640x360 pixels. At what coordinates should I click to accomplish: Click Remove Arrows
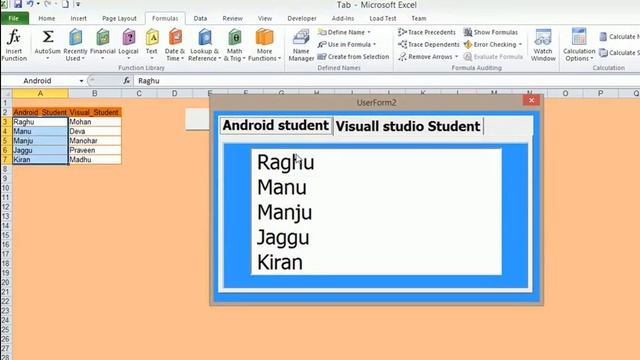click(426, 56)
